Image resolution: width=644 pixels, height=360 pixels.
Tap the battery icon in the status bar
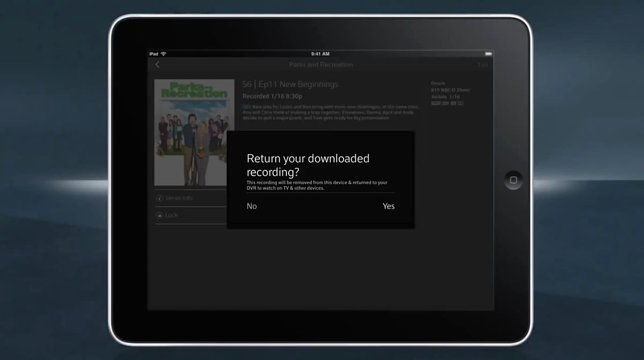click(x=489, y=54)
